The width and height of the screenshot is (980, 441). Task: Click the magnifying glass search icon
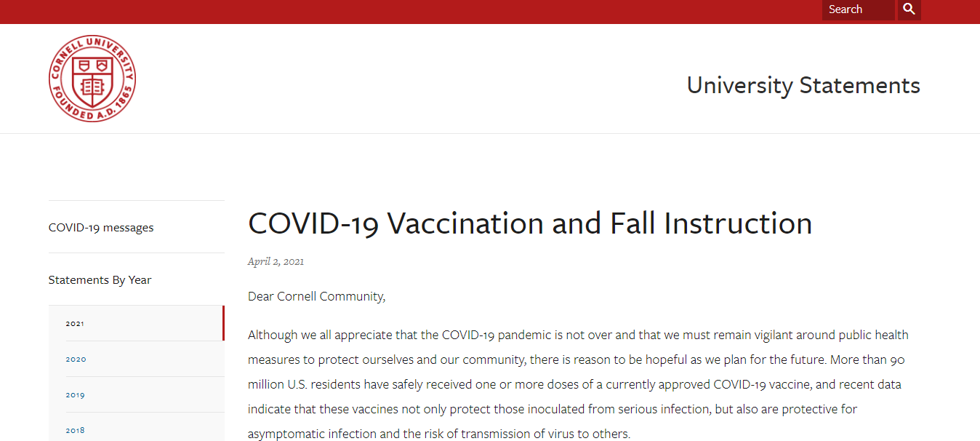click(909, 9)
